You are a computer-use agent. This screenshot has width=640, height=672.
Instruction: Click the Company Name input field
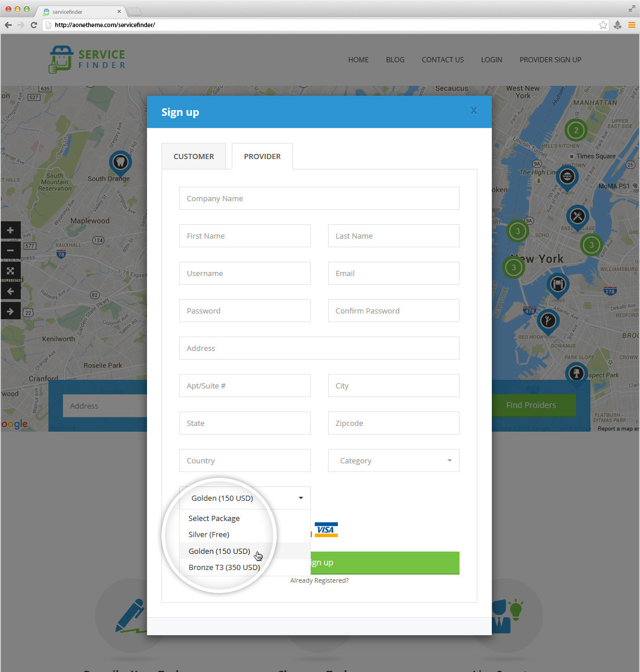(x=319, y=198)
